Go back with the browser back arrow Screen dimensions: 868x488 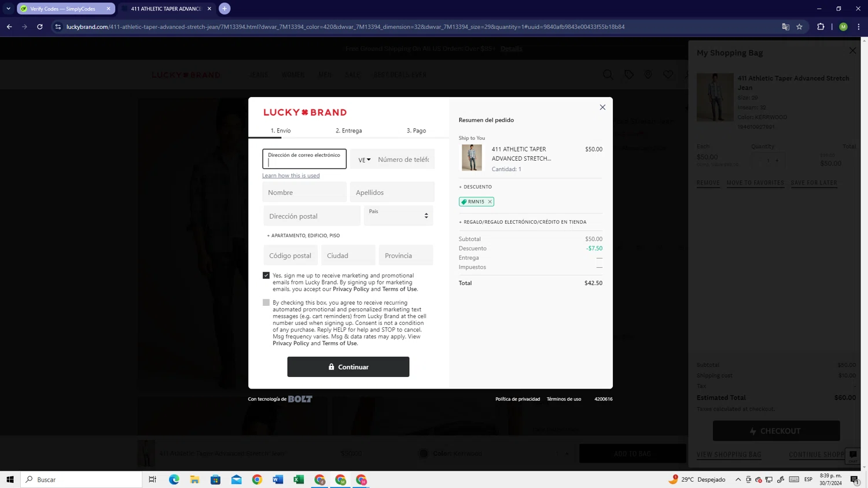click(x=9, y=27)
